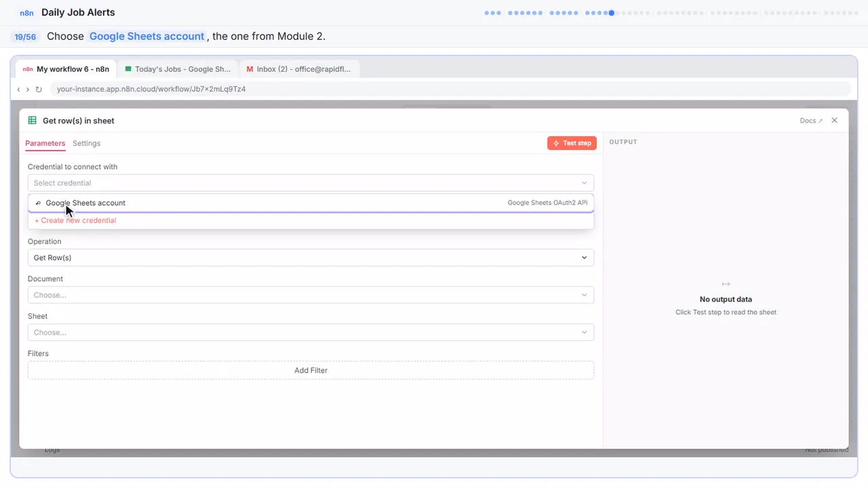Viewport: 868px width, 488px height.
Task: Click the 19/56 step counter badge
Action: (26, 37)
